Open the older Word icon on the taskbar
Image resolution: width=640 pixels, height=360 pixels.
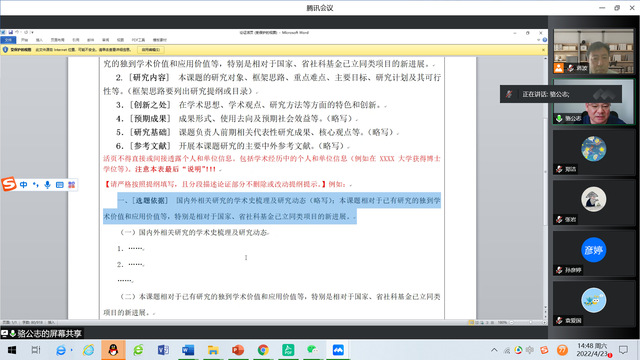click(163, 350)
